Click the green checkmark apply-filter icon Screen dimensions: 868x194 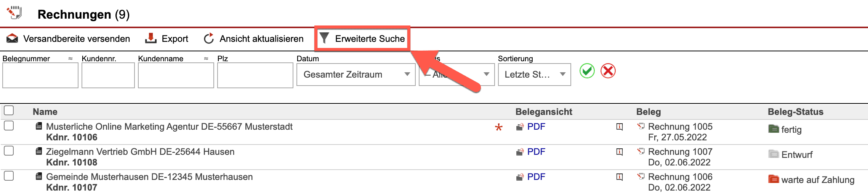[587, 71]
